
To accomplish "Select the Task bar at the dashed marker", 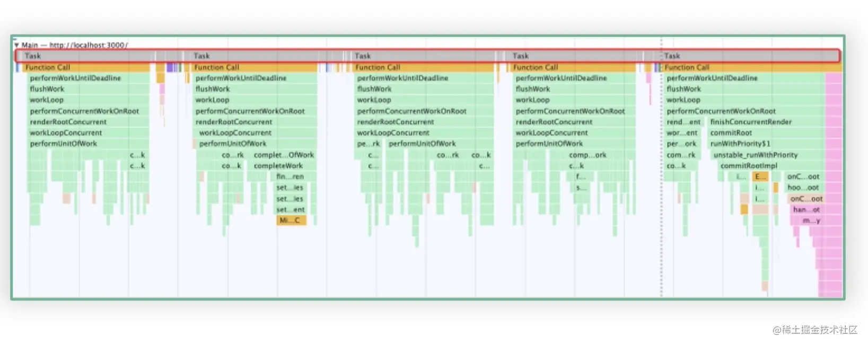I will pyautogui.click(x=750, y=56).
